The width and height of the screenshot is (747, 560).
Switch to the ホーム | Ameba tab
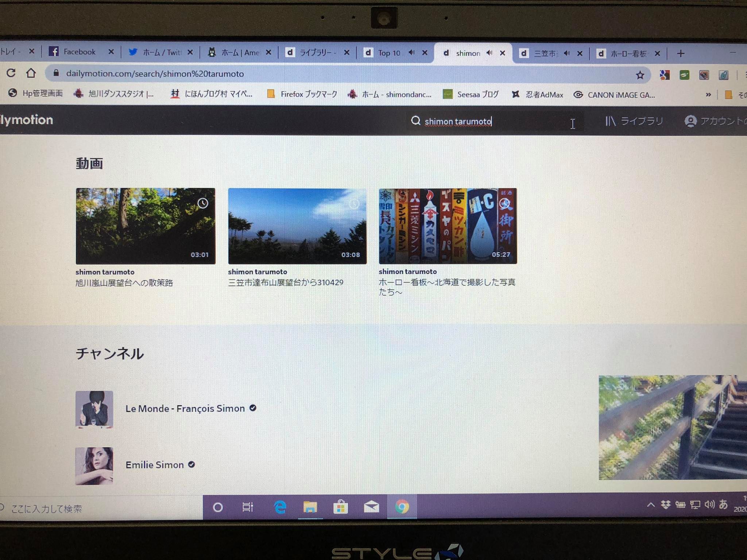[239, 52]
